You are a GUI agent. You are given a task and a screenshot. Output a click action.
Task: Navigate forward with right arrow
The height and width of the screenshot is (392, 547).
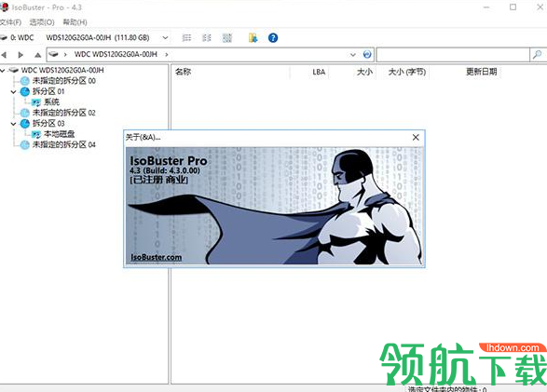tap(21, 55)
